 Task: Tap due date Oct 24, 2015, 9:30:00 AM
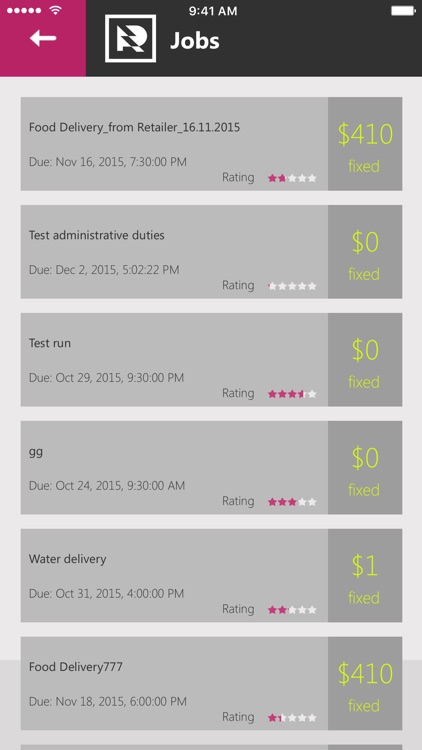click(x=107, y=485)
